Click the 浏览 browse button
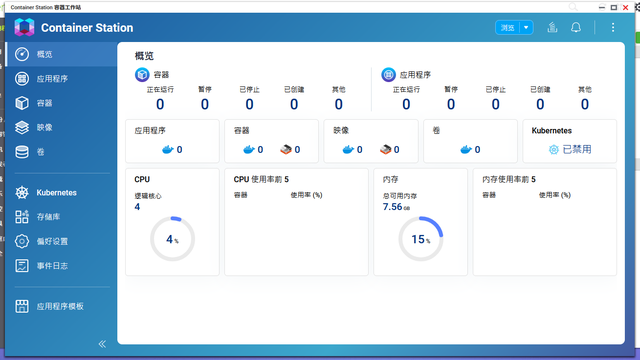This screenshot has width=640, height=360. tap(507, 27)
